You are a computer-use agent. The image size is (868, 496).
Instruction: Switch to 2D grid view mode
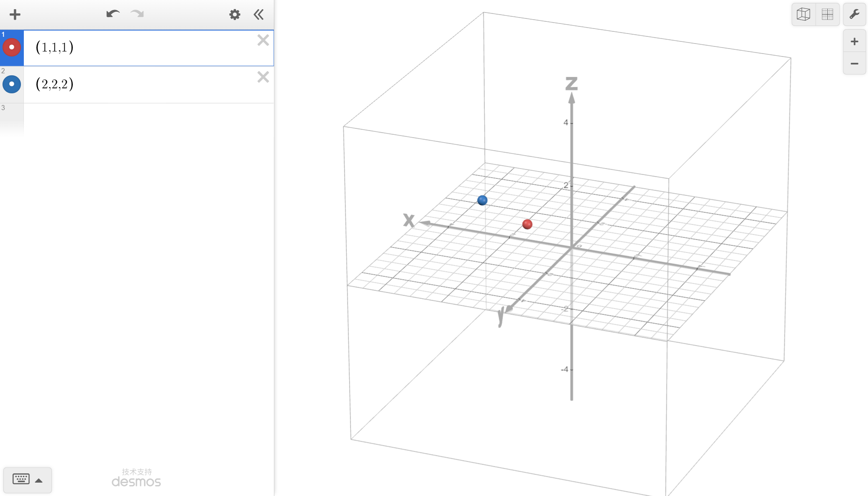(827, 15)
